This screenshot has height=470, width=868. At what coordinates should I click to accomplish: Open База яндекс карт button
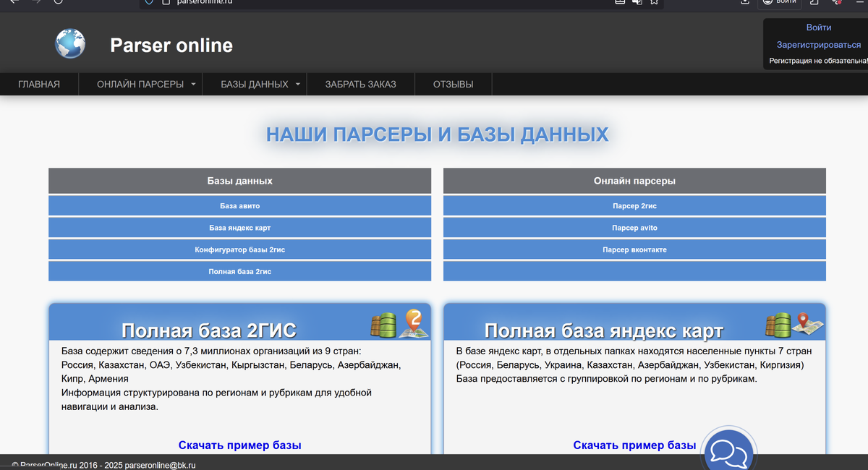[x=239, y=227]
